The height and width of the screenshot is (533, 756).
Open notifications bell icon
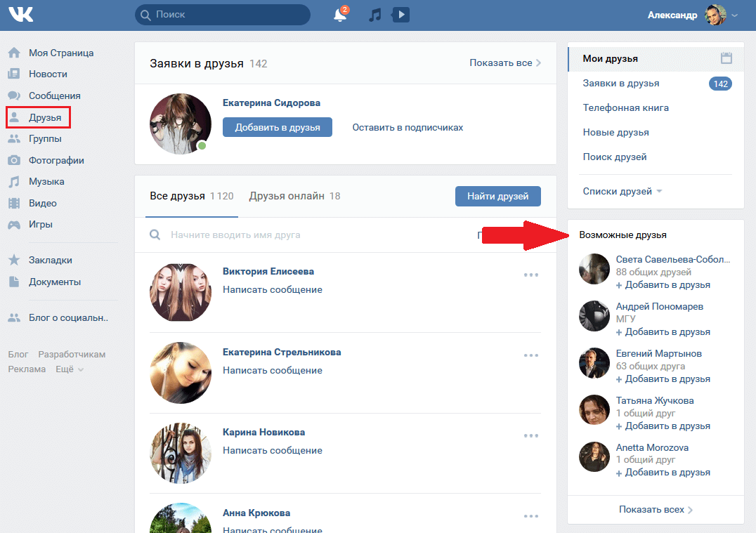pos(340,15)
